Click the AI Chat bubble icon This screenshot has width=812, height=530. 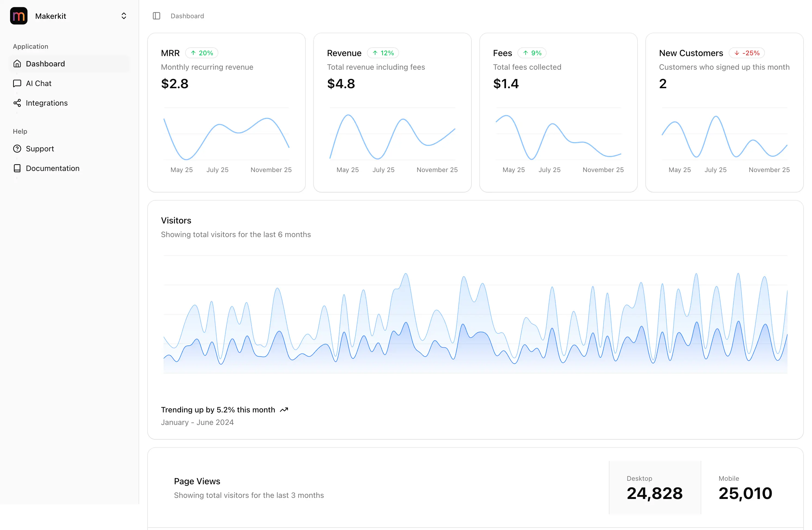coord(17,84)
